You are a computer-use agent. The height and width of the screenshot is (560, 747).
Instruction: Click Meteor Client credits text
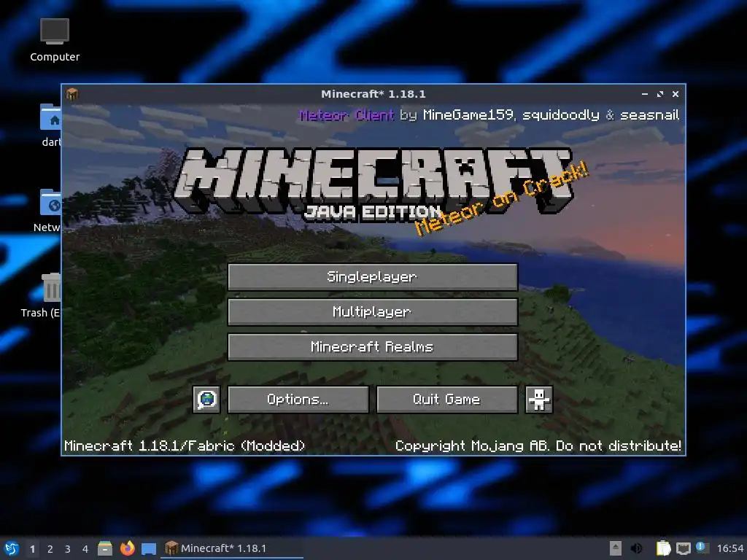click(489, 115)
